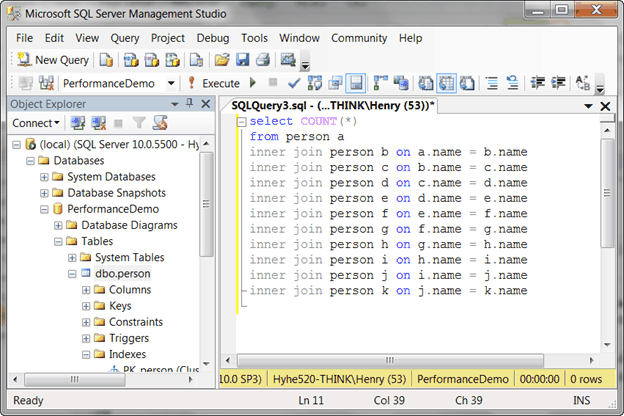Open the Edit menu
The width and height of the screenshot is (624, 416).
[54, 38]
